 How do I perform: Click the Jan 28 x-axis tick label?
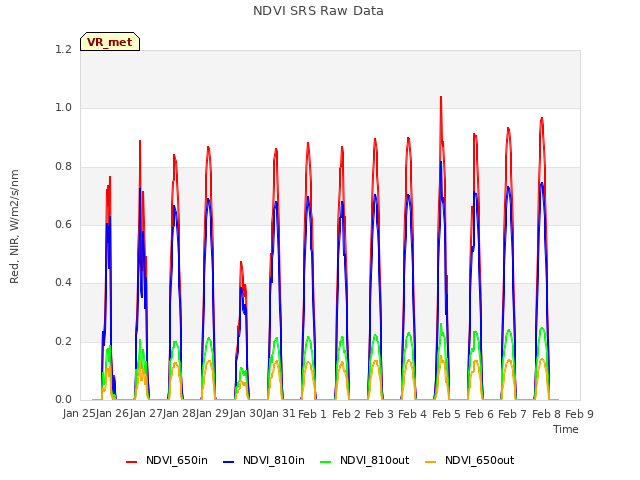pos(179,413)
